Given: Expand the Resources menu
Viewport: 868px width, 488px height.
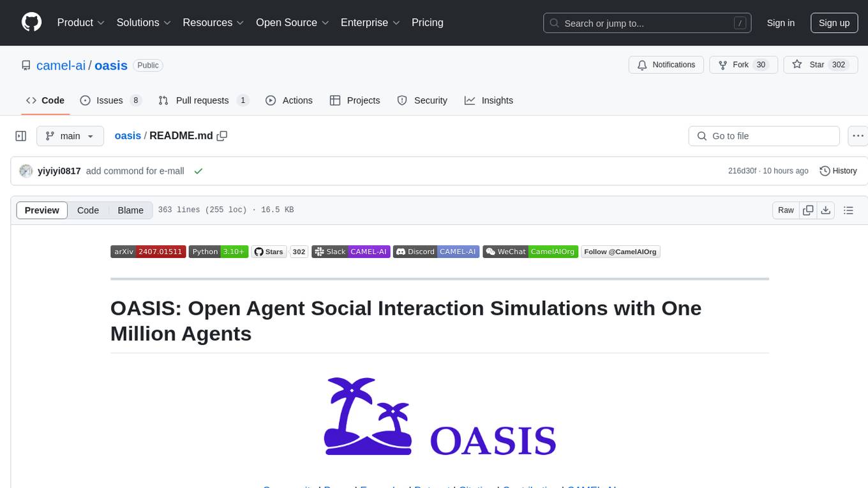Looking at the screenshot, I should [213, 22].
